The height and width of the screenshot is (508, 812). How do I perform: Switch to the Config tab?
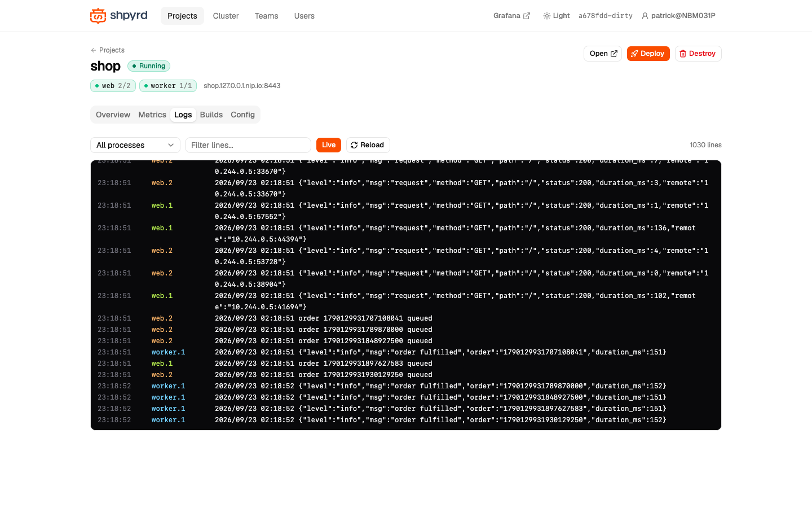(242, 115)
